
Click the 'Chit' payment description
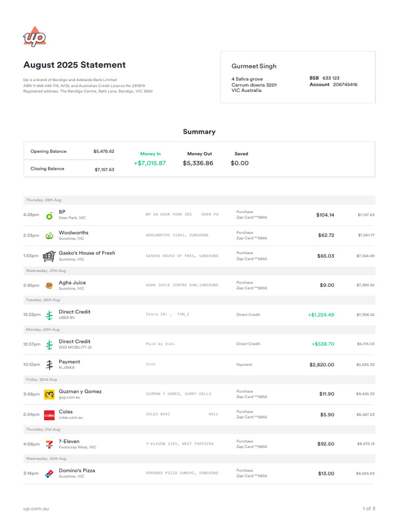(x=151, y=364)
